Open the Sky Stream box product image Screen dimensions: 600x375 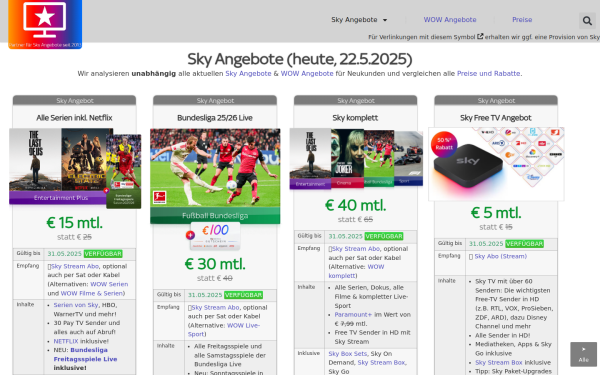(x=496, y=164)
